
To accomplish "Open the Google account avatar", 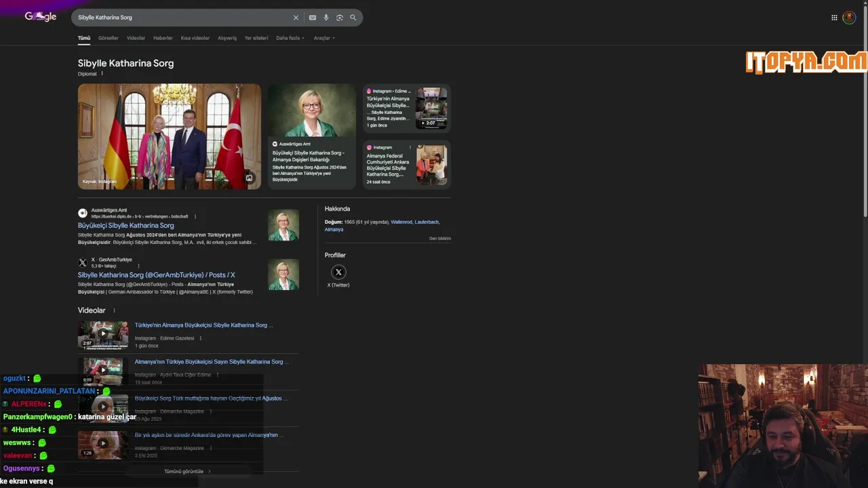I will click(x=849, y=18).
